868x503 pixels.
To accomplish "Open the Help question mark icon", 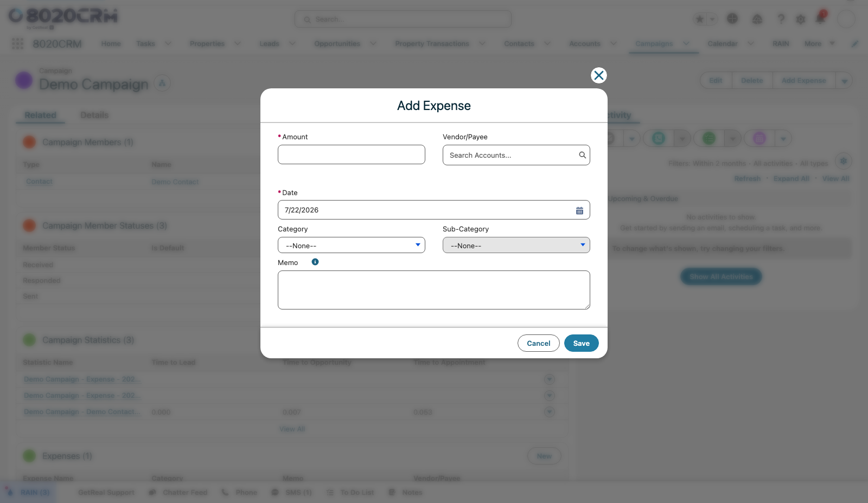I will pos(781,19).
